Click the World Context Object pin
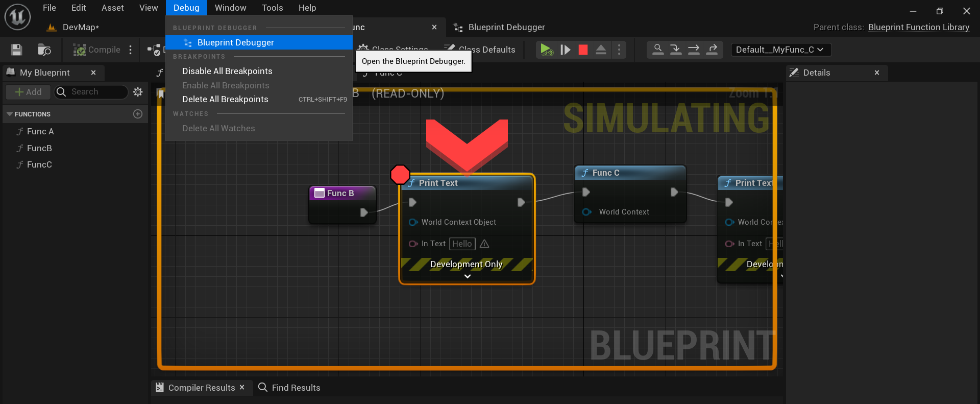Screen dimensions: 980x404 pyautogui.click(x=413, y=222)
